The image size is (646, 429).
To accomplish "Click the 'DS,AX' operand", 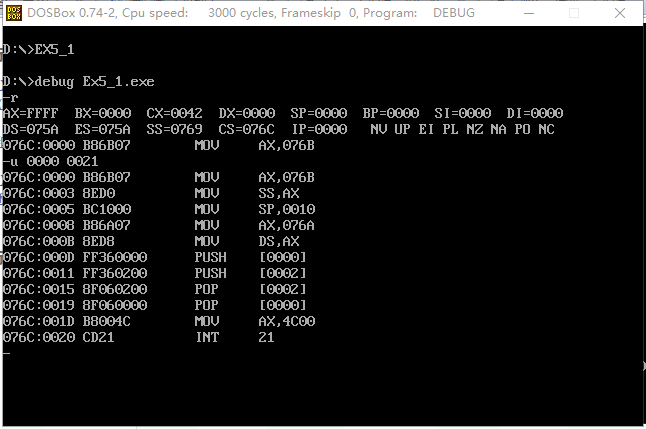I will click(x=279, y=241).
